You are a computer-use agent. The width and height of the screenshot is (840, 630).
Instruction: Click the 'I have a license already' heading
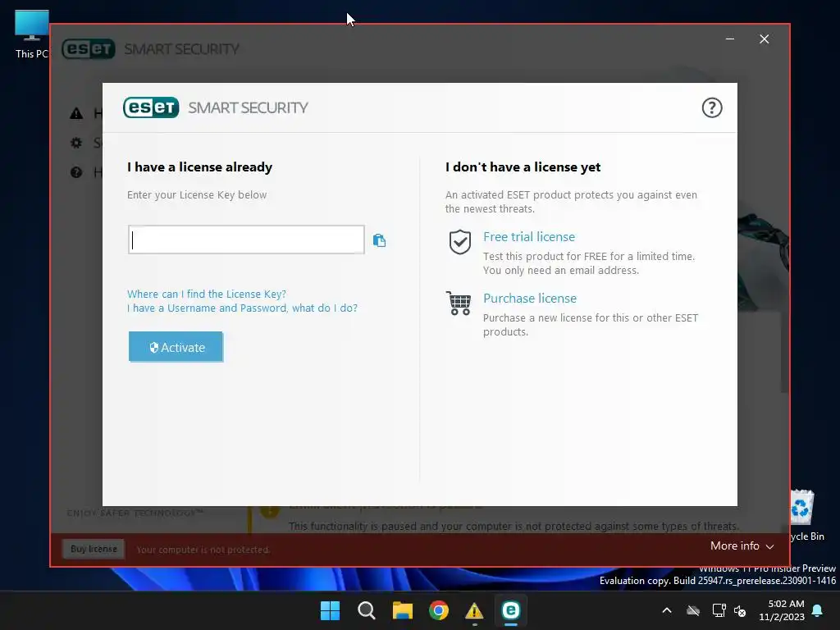click(200, 167)
